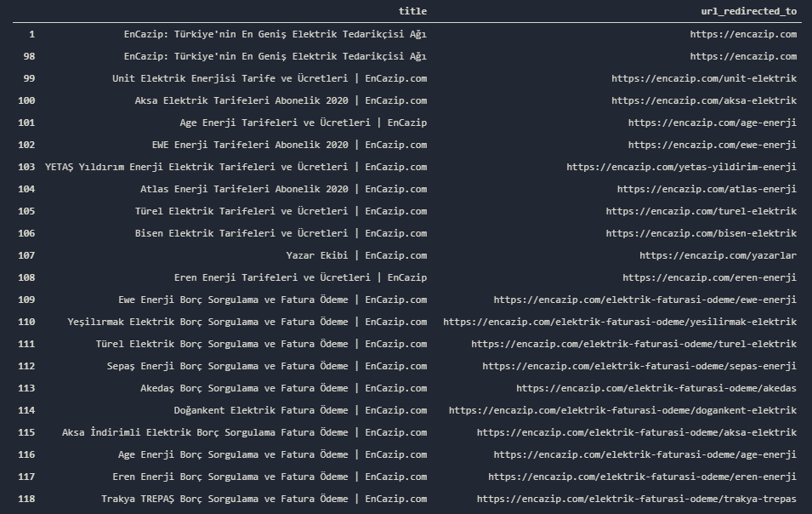Select row index 111
Image resolution: width=812 pixels, height=514 pixels.
(x=26, y=344)
